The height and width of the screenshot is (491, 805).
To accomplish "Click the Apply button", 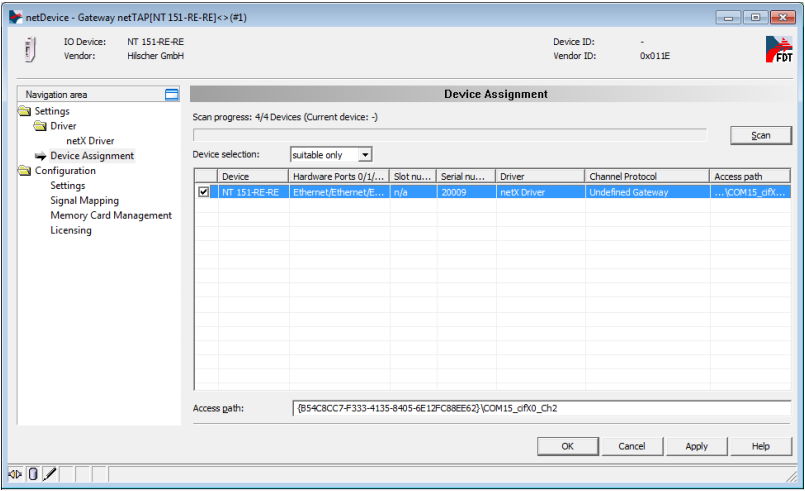I will 697,446.
